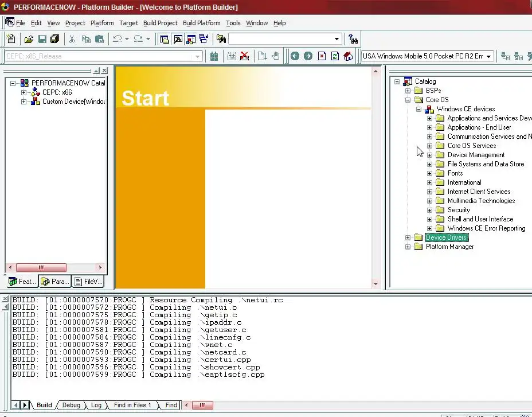Screen dimensions: 532x417
Task: Click the Undo arrow icon
Action: pos(118,39)
